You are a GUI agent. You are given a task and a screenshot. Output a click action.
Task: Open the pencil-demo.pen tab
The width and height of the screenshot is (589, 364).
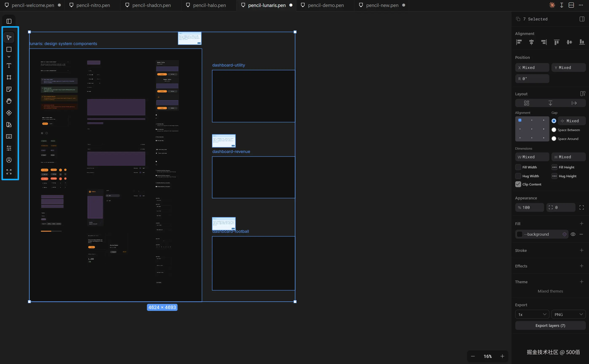point(326,5)
